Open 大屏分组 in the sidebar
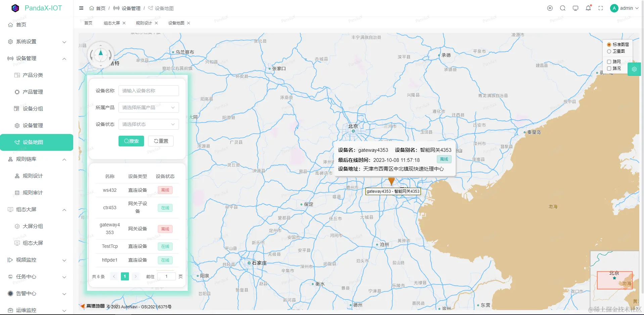Viewport: 644px width, 315px height. point(37,226)
